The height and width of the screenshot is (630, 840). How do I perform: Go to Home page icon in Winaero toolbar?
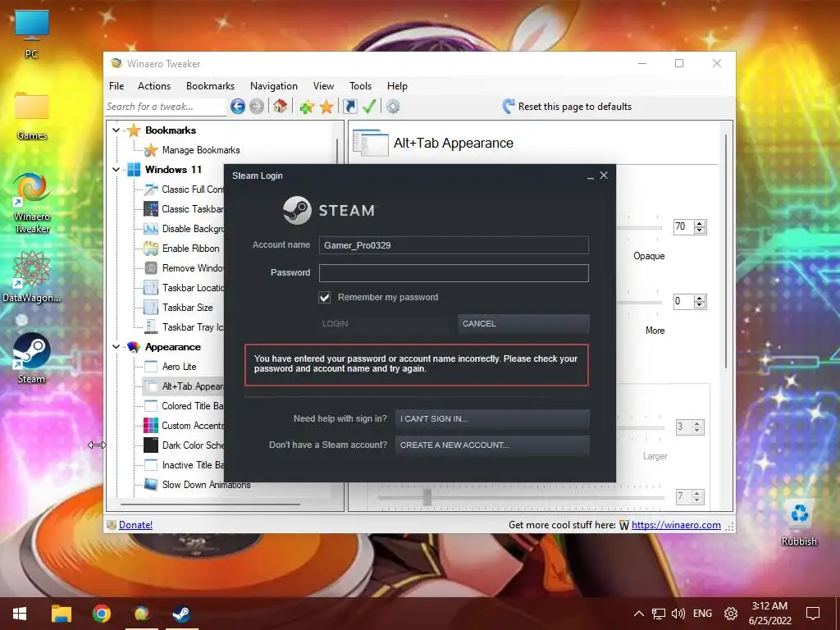click(281, 106)
